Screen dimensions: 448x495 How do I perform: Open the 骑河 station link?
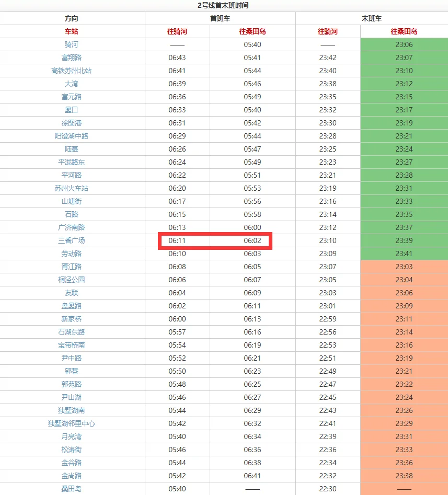[x=72, y=44]
